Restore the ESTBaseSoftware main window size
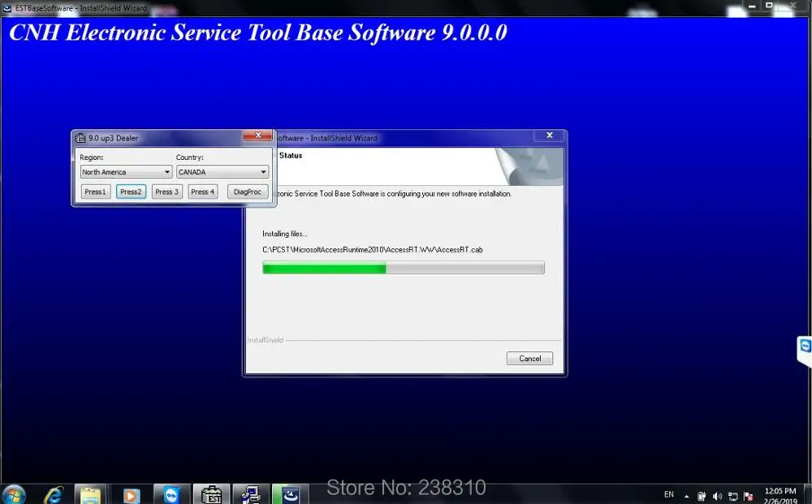This screenshot has width=812, height=504. click(769, 6)
